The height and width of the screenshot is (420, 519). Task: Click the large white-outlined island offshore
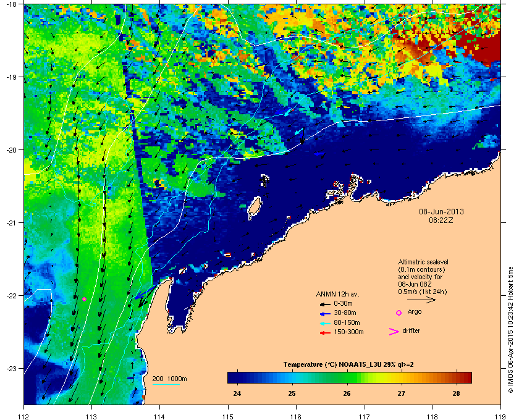click(254, 209)
